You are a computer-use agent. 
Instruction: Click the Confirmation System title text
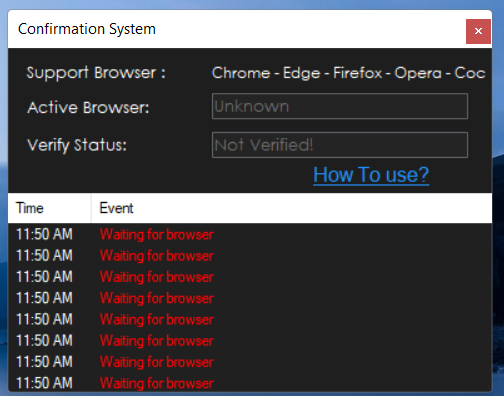pyautogui.click(x=87, y=29)
